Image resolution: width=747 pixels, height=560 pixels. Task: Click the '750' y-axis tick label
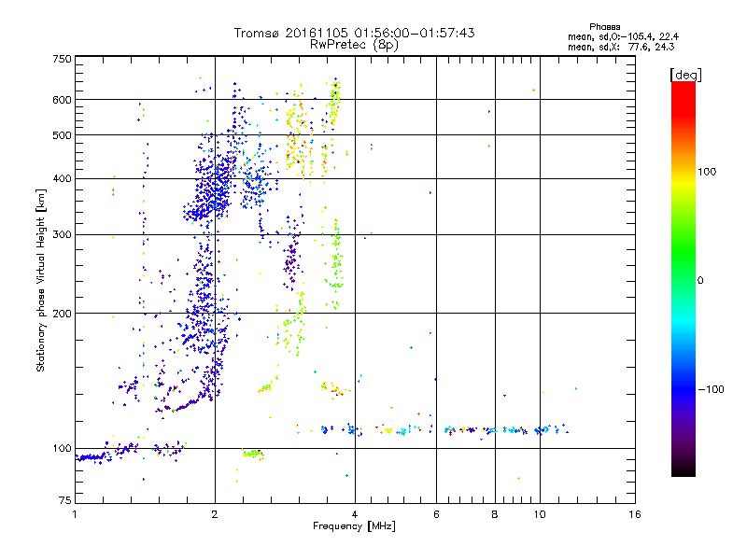point(62,59)
